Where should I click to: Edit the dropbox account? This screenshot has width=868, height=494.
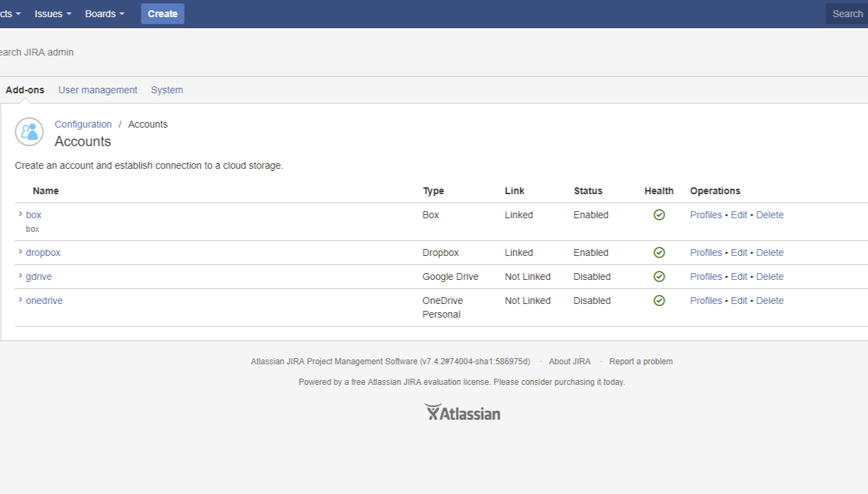[x=739, y=252]
